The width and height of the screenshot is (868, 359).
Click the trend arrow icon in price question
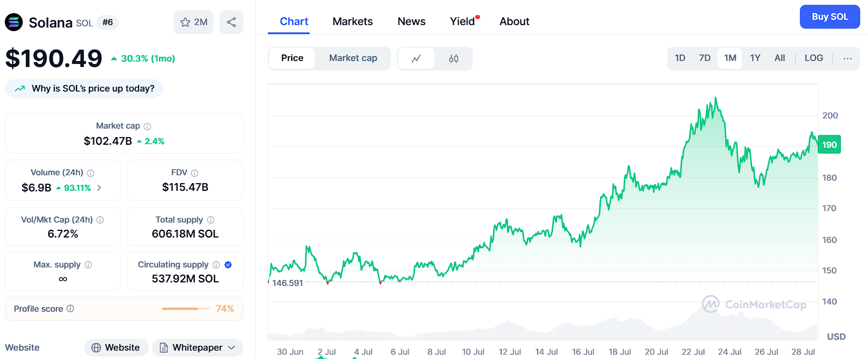coord(20,89)
